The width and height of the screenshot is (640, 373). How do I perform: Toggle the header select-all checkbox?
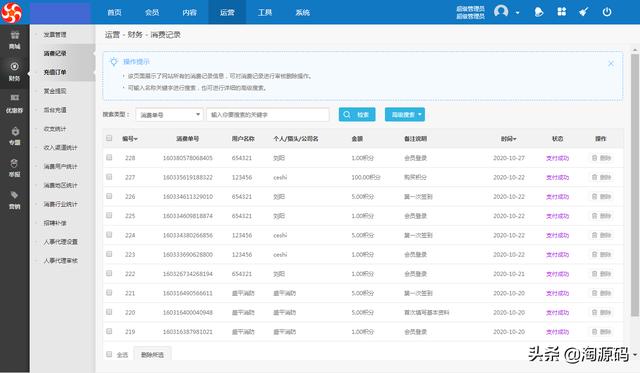(x=109, y=138)
